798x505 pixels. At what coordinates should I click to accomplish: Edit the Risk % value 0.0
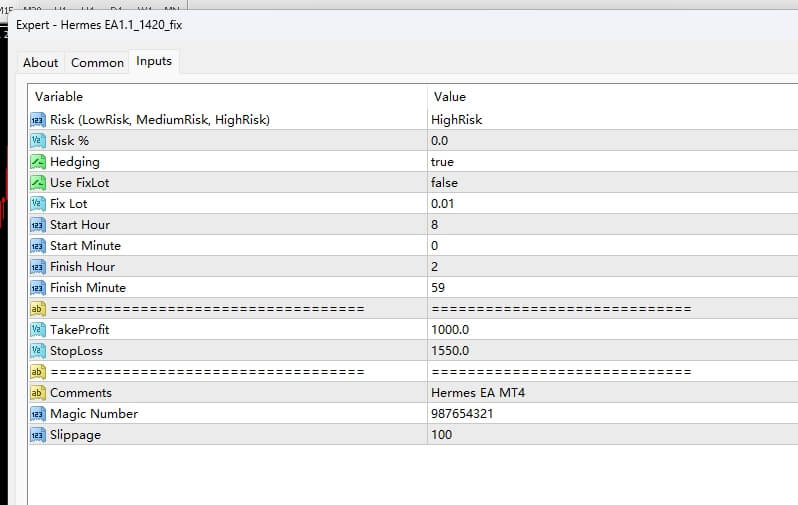tap(613, 141)
